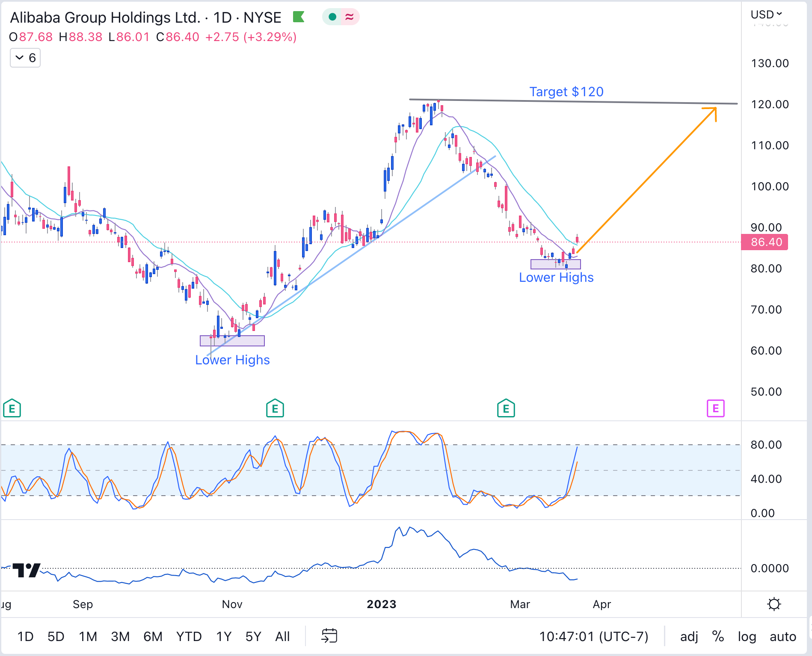This screenshot has width=812, height=656.
Task: Click the Sep label on time axis
Action: click(x=83, y=604)
